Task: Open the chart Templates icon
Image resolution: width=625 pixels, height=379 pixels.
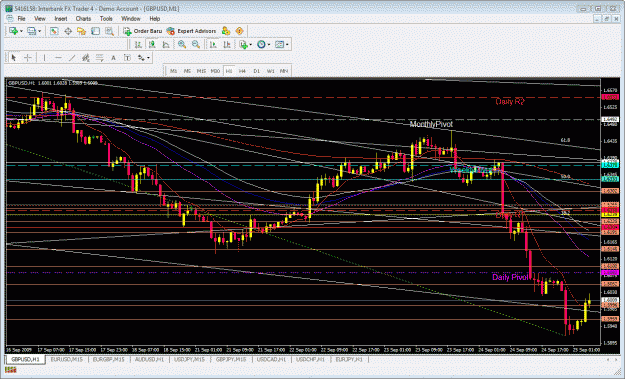Action: click(279, 45)
